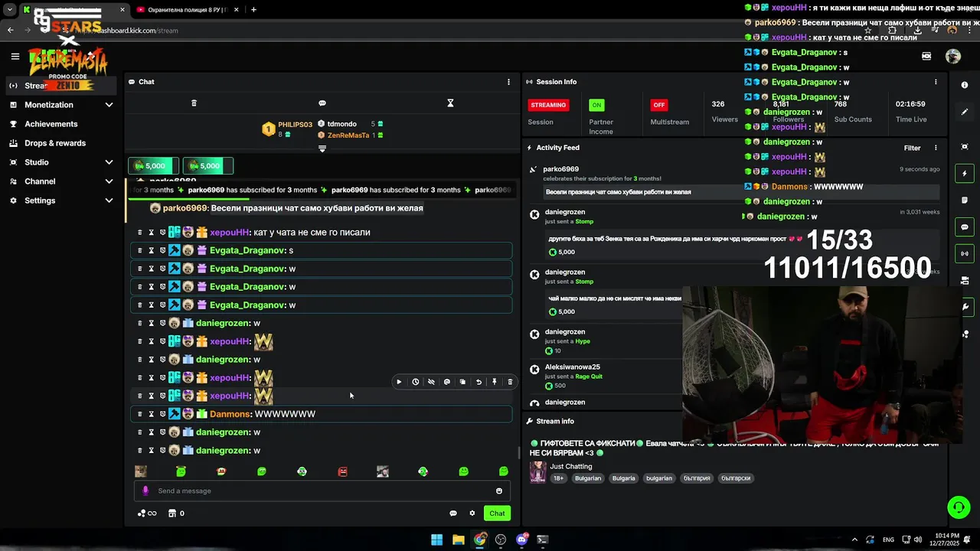
Task: Toggle Chat panel via green-bordered chat sidebar icon
Action: click(x=965, y=227)
